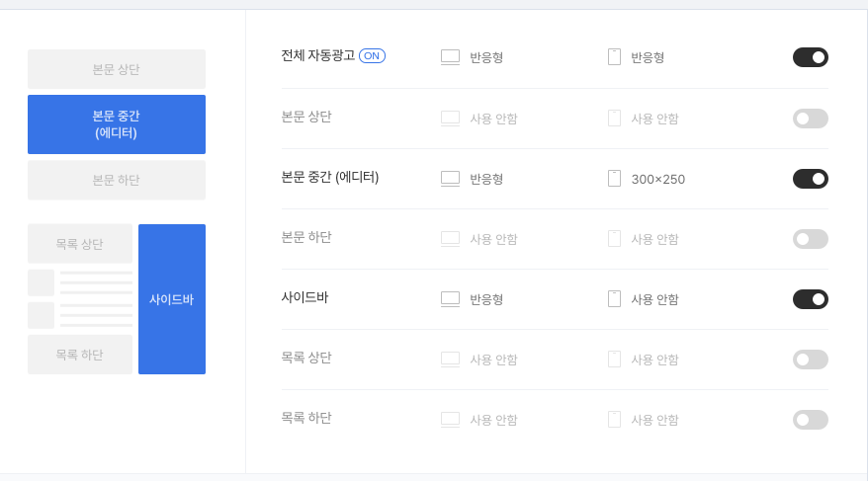Click the ON badge next to 전체 자동광고
The image size is (868, 481).
tap(372, 56)
